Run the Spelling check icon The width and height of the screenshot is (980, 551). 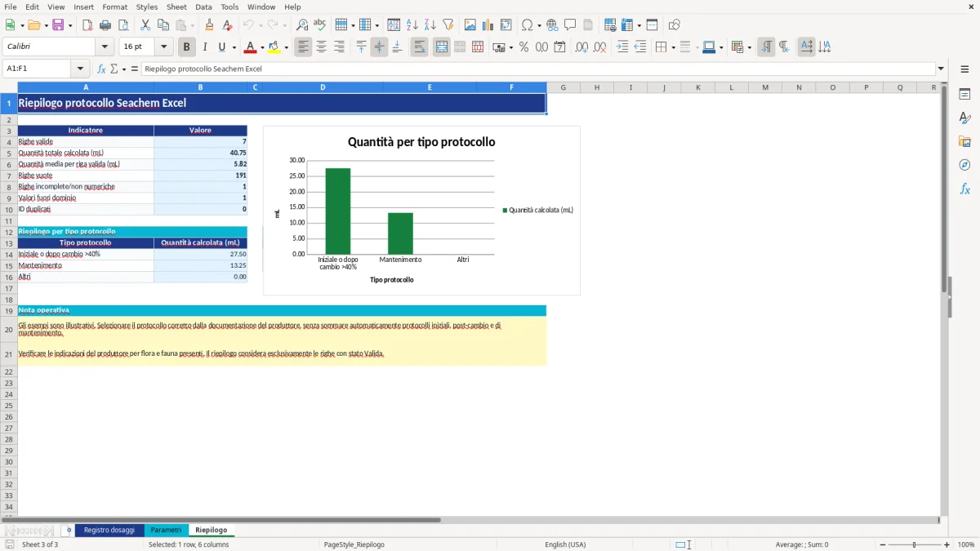point(320,25)
